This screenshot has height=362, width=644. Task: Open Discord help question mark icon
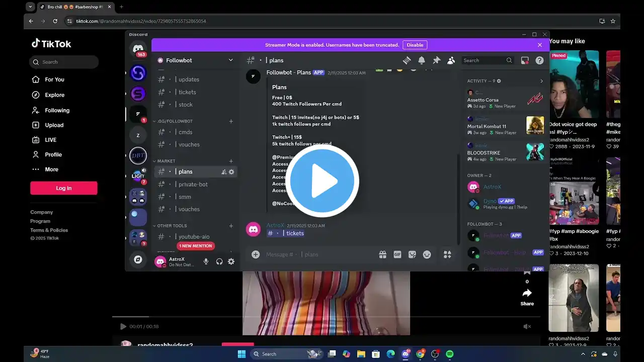pyautogui.click(x=539, y=60)
